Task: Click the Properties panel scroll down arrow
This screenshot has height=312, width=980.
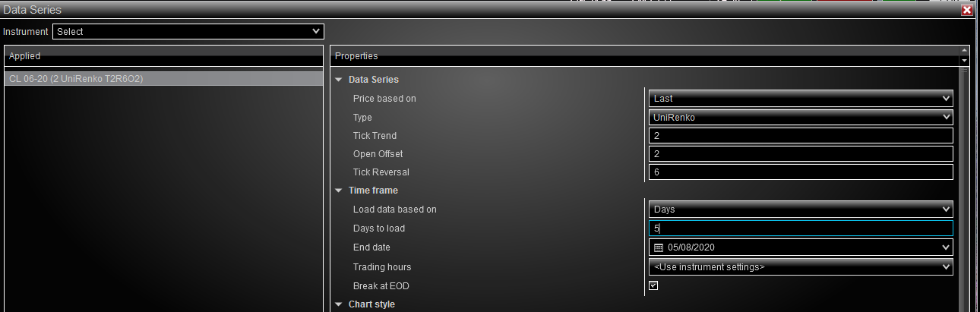Action: coord(965,61)
